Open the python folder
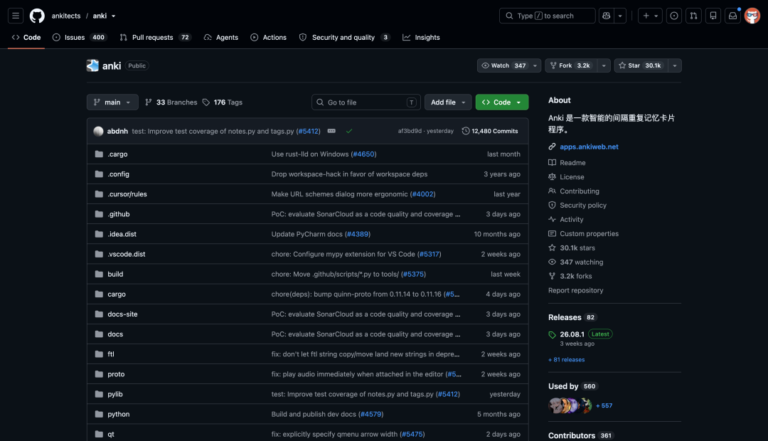 119,414
